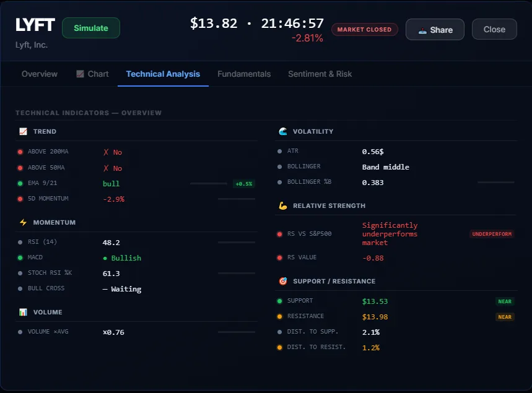
Task: Click the MACD Bullish value
Action: [122, 258]
